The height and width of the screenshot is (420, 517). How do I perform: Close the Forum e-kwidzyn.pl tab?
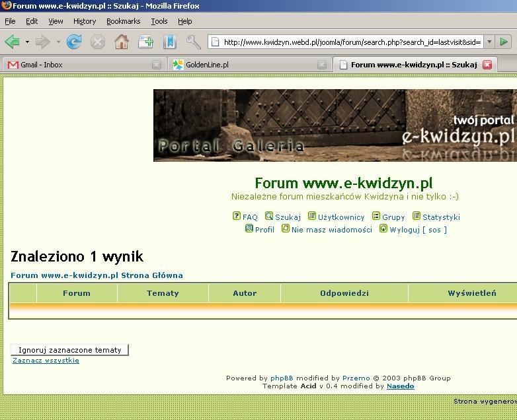[487, 65]
